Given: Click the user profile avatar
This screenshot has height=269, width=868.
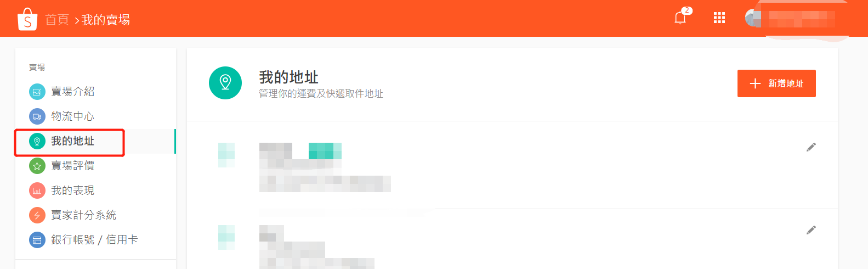Looking at the screenshot, I should point(753,18).
